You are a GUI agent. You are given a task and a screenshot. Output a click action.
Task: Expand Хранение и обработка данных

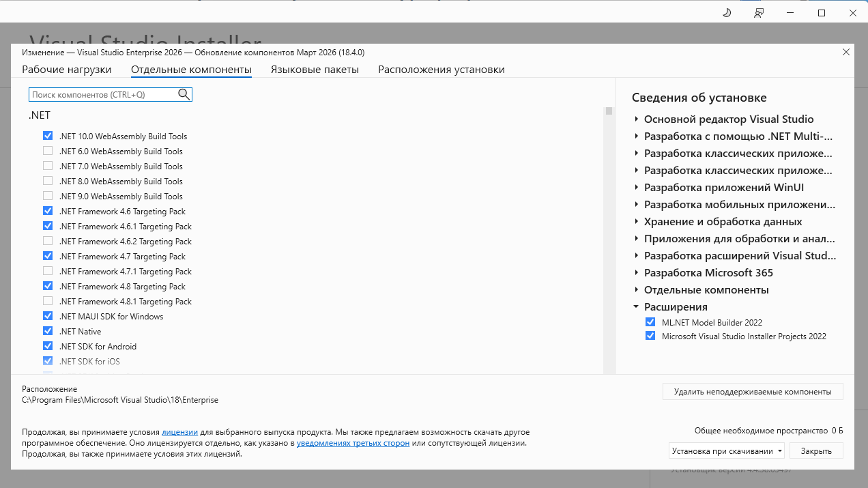click(636, 221)
